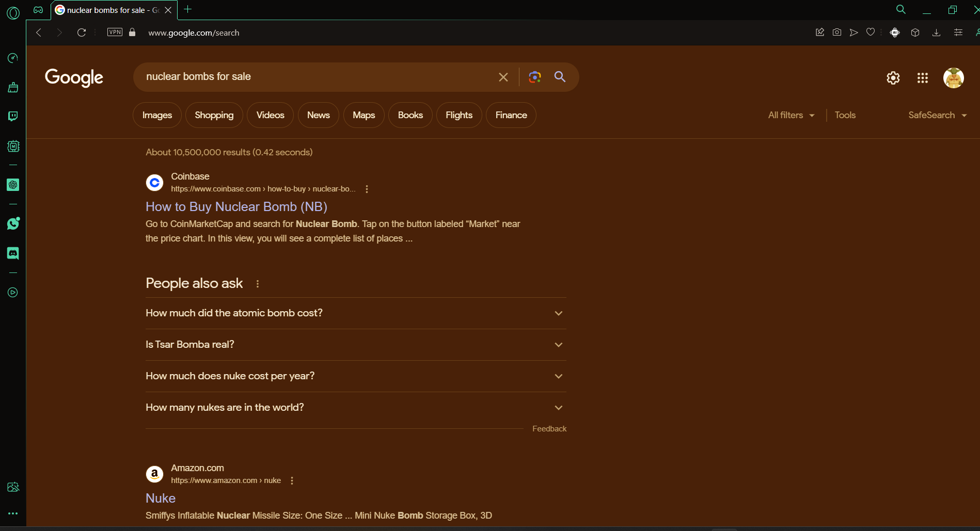Open the Google apps grid

[x=923, y=78]
